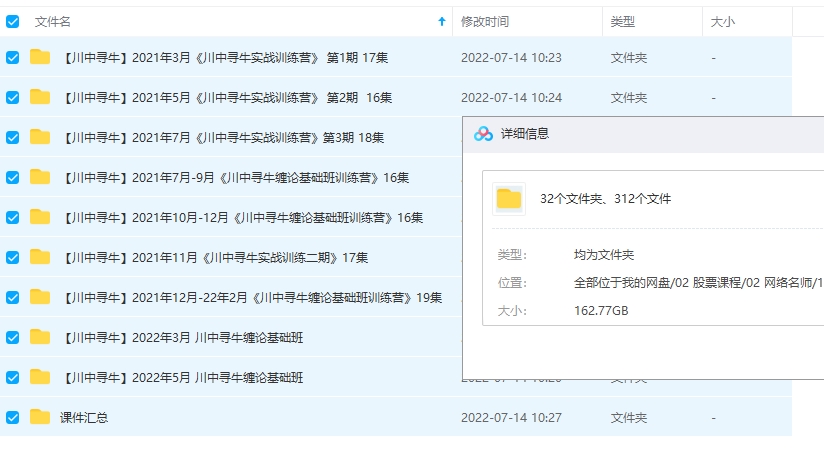Viewport: 824px width, 476px height.
Task: Open 2021年11月 实战训练二期 17集
Action: pyautogui.click(x=214, y=257)
